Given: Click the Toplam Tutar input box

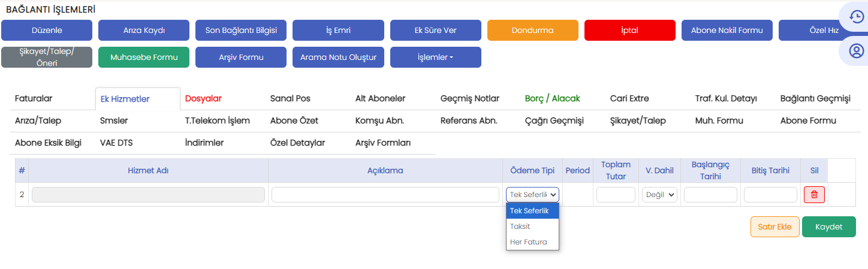Looking at the screenshot, I should point(616,195).
